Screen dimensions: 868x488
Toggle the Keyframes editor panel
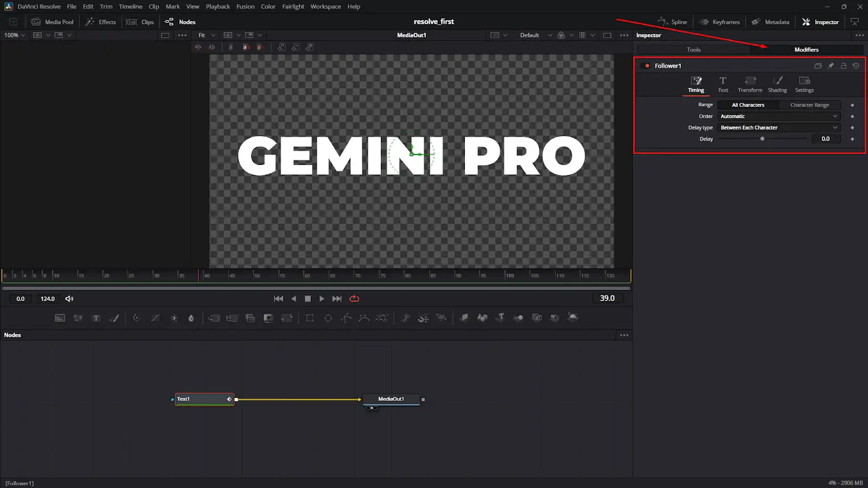click(x=719, y=22)
